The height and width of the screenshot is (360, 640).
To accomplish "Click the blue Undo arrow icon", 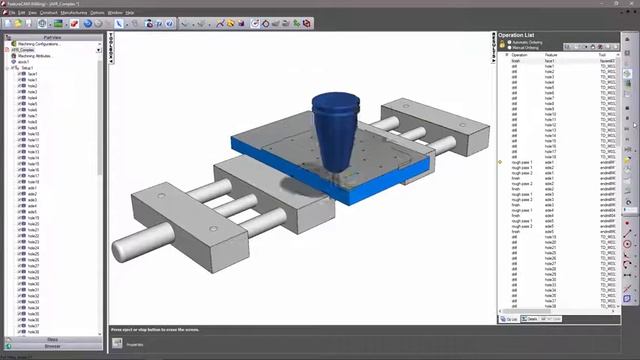I will [87, 23].
